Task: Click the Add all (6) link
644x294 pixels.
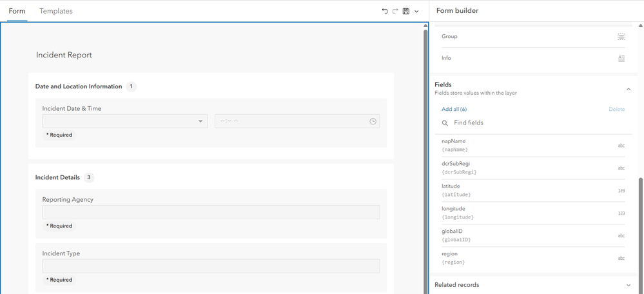Action: click(x=454, y=109)
